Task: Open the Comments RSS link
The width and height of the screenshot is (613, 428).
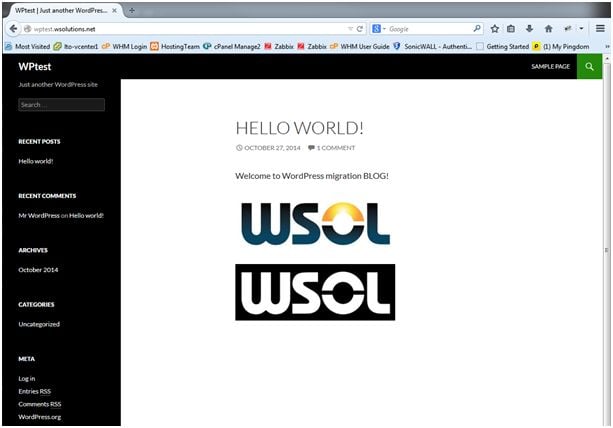Action: 39,404
